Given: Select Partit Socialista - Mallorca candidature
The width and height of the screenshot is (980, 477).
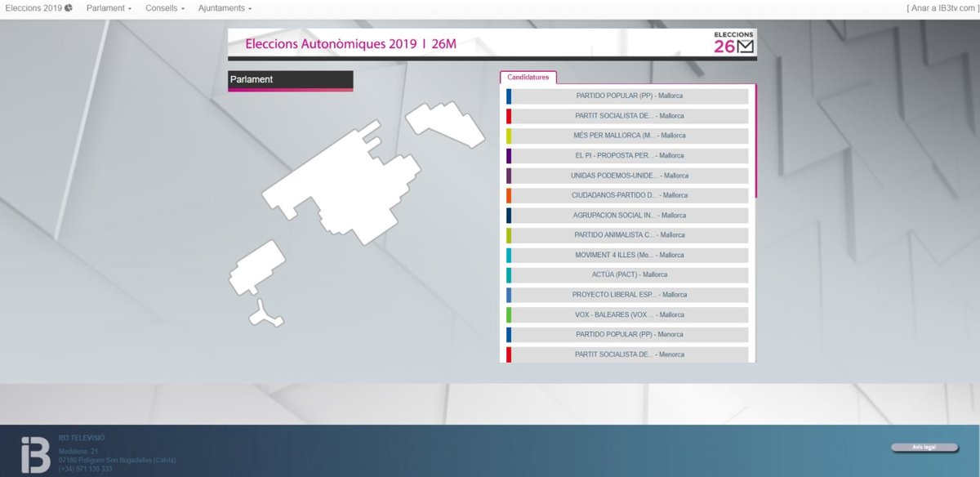Looking at the screenshot, I should point(629,116).
